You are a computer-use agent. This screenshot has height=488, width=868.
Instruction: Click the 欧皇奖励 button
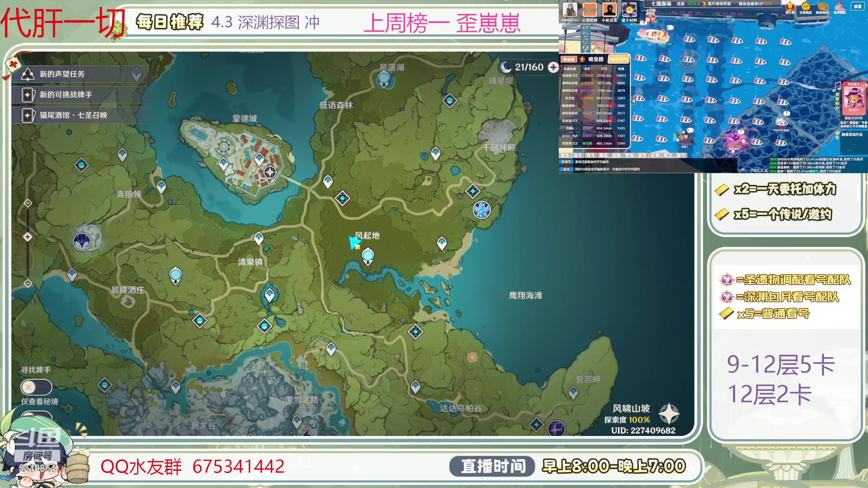pos(618,59)
